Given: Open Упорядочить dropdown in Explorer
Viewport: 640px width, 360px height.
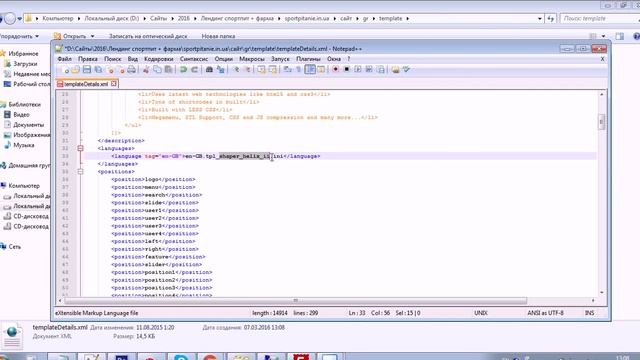Looking at the screenshot, I should (20, 36).
